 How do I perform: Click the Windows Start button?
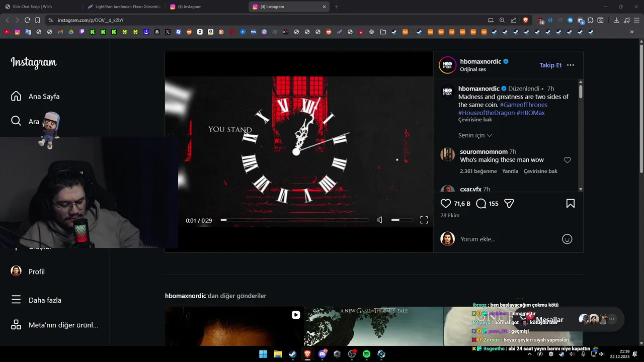pyautogui.click(x=263, y=354)
